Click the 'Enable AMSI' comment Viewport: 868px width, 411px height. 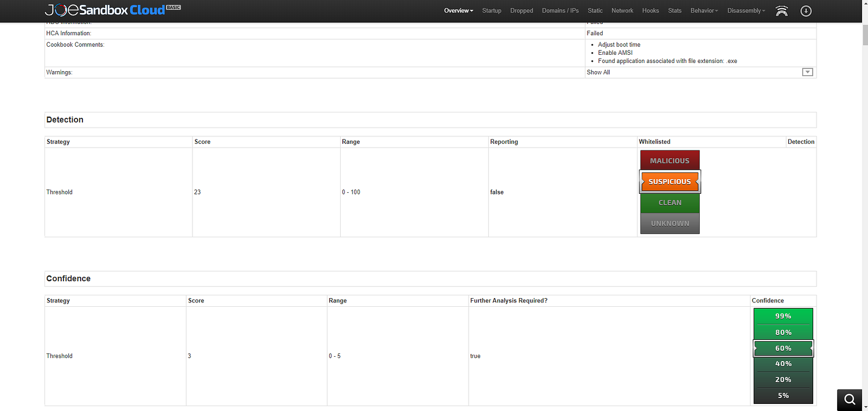[x=615, y=53]
